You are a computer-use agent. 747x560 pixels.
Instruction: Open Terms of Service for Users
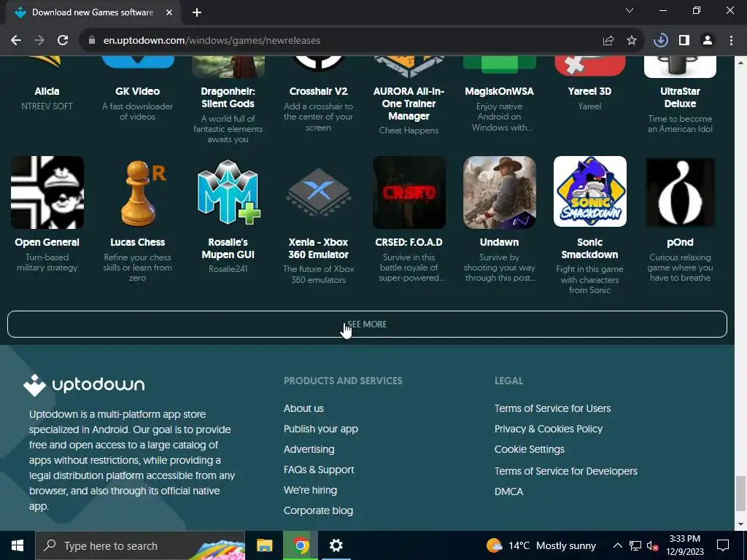pos(553,408)
